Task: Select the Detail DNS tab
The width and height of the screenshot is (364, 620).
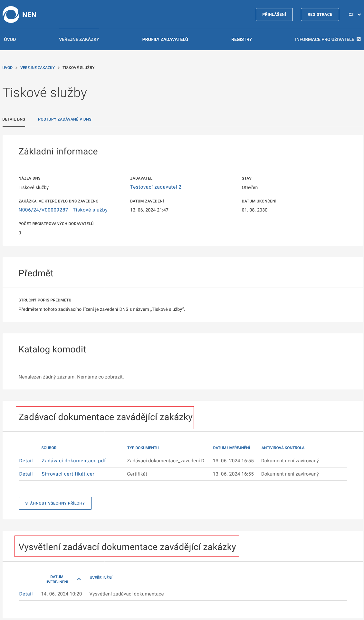Action: coord(14,119)
